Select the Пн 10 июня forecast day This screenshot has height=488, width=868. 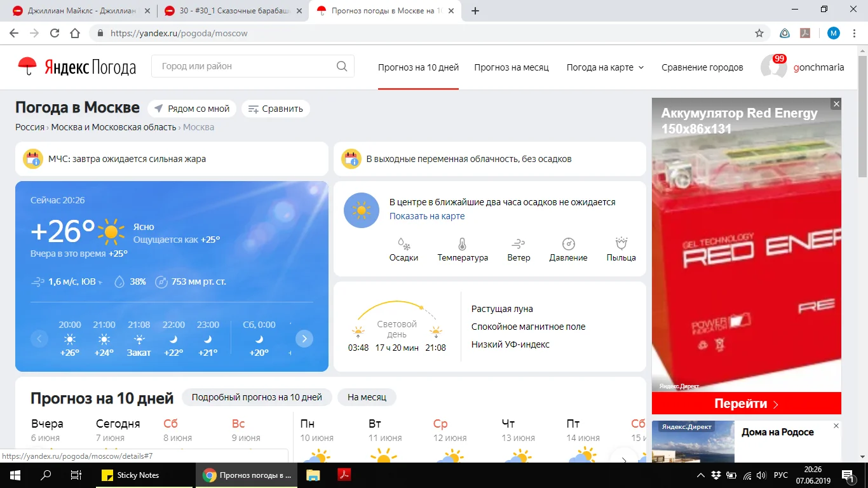(x=316, y=430)
